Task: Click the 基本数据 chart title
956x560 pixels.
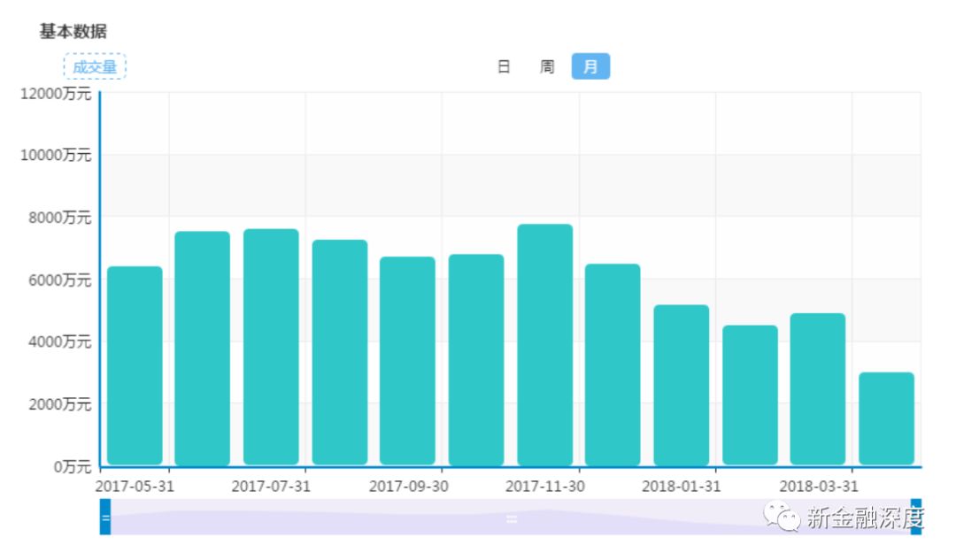Action: coord(73,31)
